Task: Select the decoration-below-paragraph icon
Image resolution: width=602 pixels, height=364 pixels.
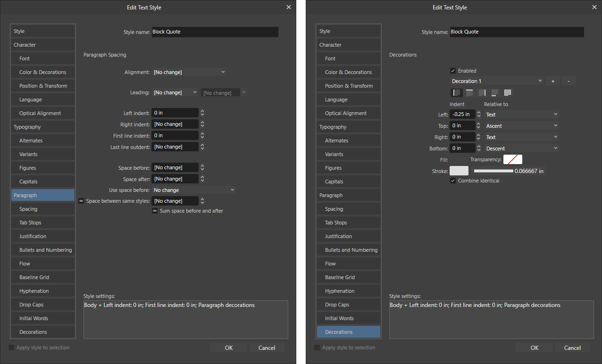Action: (494, 92)
